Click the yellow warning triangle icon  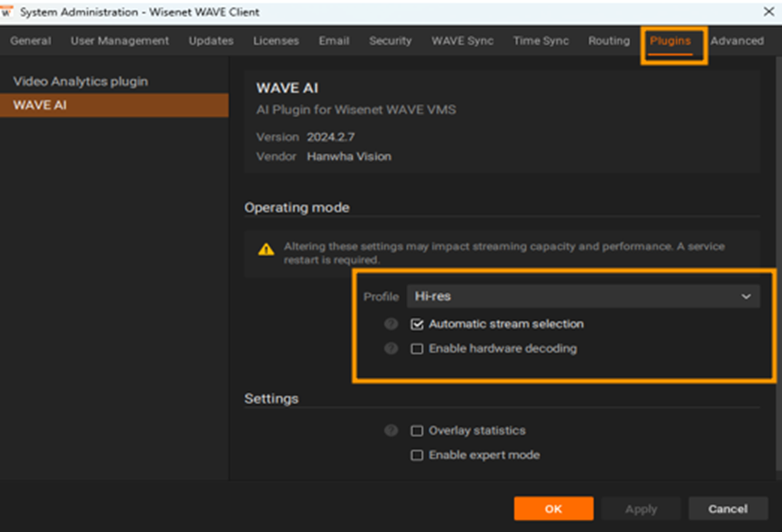pyautogui.click(x=266, y=250)
